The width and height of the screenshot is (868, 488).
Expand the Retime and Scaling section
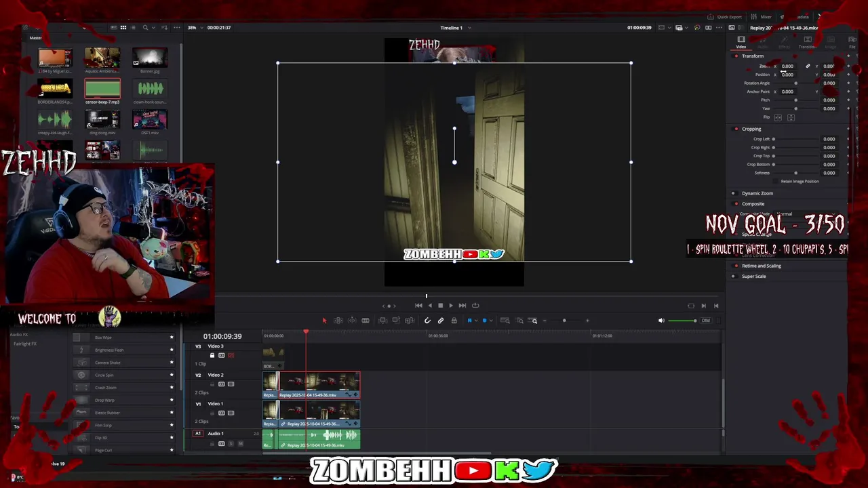(762, 266)
